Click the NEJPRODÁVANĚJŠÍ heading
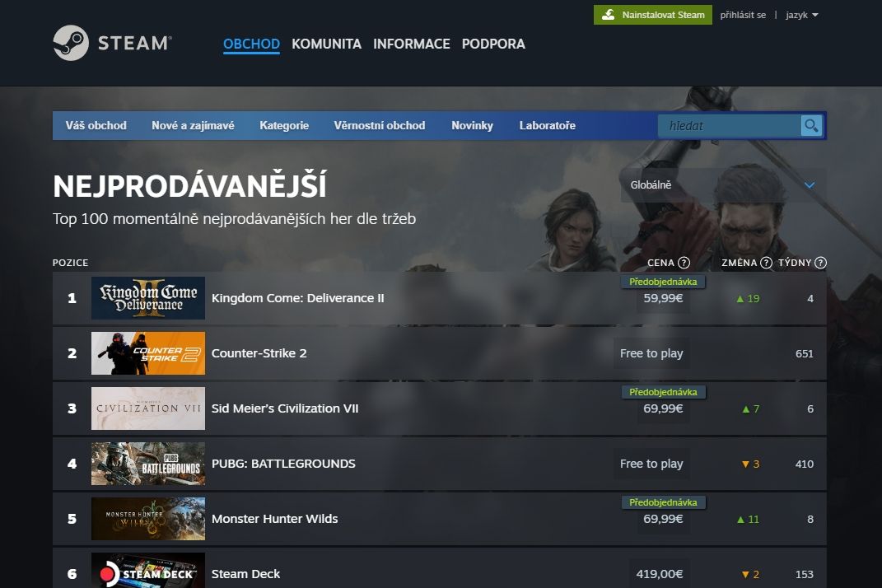This screenshot has height=588, width=882. click(189, 185)
